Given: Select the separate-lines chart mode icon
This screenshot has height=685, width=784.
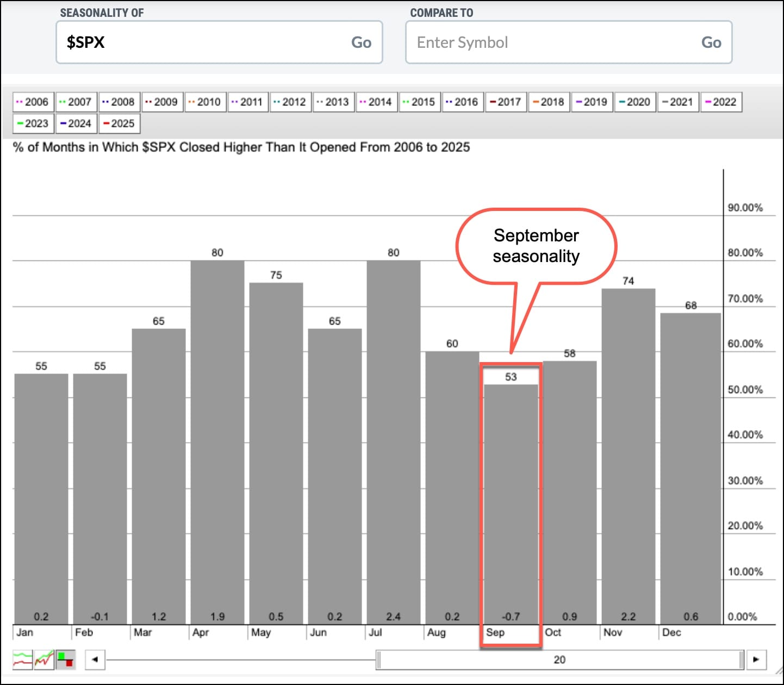Looking at the screenshot, I should point(22,660).
